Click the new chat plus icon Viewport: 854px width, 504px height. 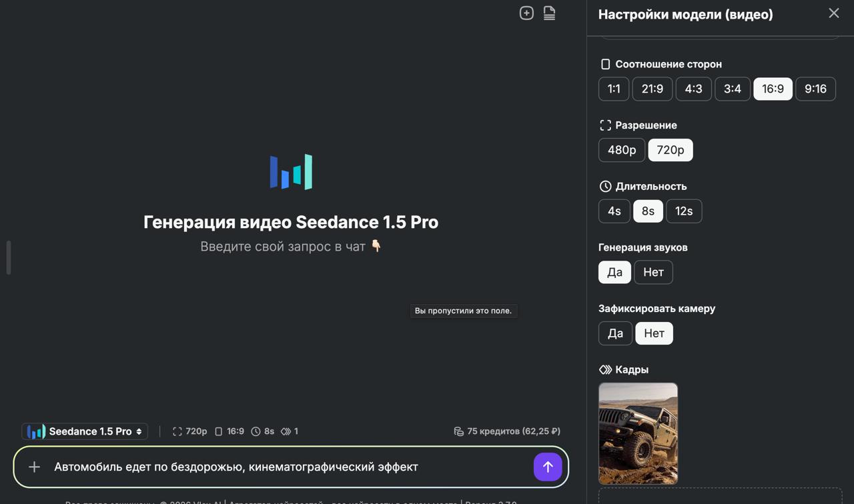click(x=526, y=13)
